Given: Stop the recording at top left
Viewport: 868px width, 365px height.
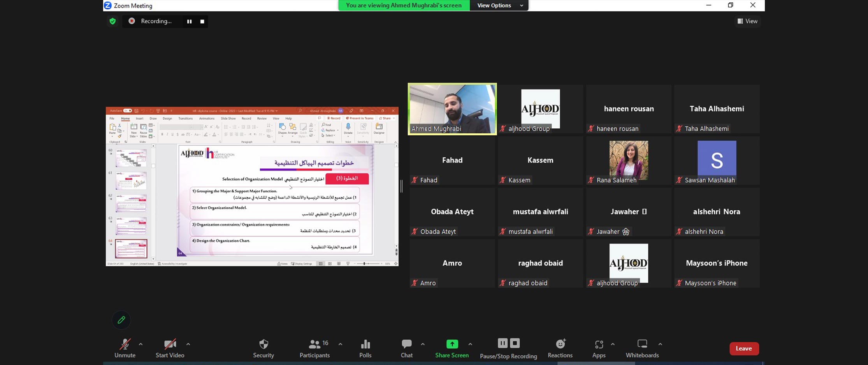Looking at the screenshot, I should point(202,21).
